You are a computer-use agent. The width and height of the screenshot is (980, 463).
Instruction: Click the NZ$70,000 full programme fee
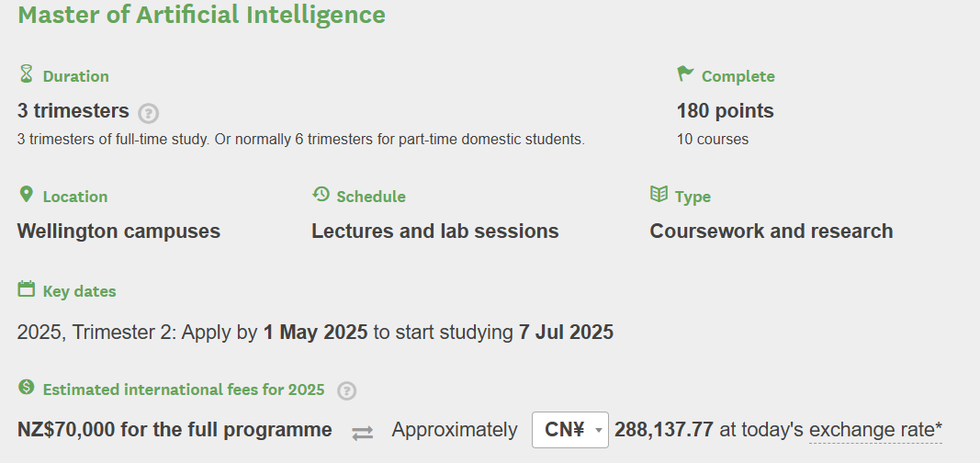point(175,430)
